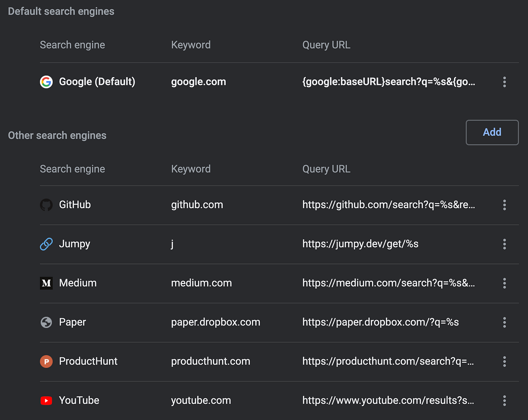This screenshot has height=420, width=528.
Task: Click the github.com keyword text
Action: [197, 205]
